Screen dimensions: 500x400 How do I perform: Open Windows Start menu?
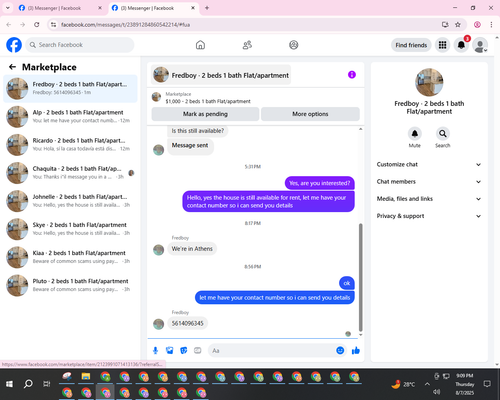(x=9, y=384)
